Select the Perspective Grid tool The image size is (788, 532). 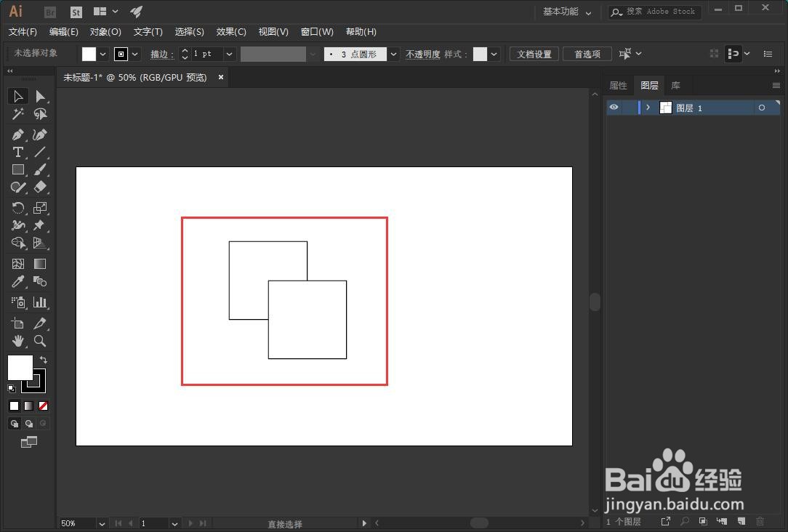point(40,243)
